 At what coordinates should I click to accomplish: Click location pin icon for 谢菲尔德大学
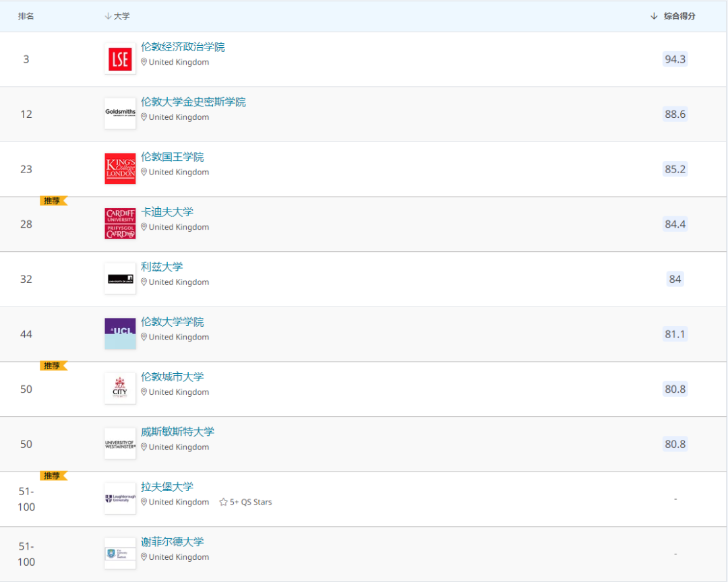coord(144,557)
